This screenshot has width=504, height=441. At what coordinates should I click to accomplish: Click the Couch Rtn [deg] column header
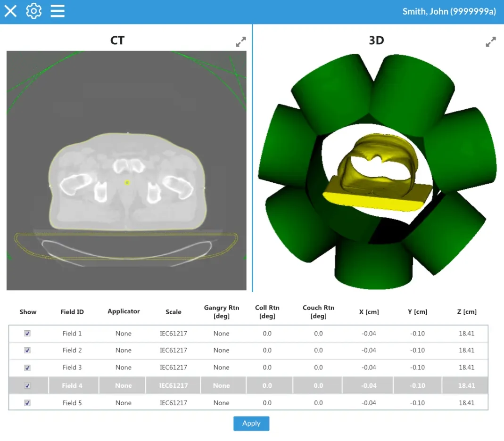[x=318, y=312]
